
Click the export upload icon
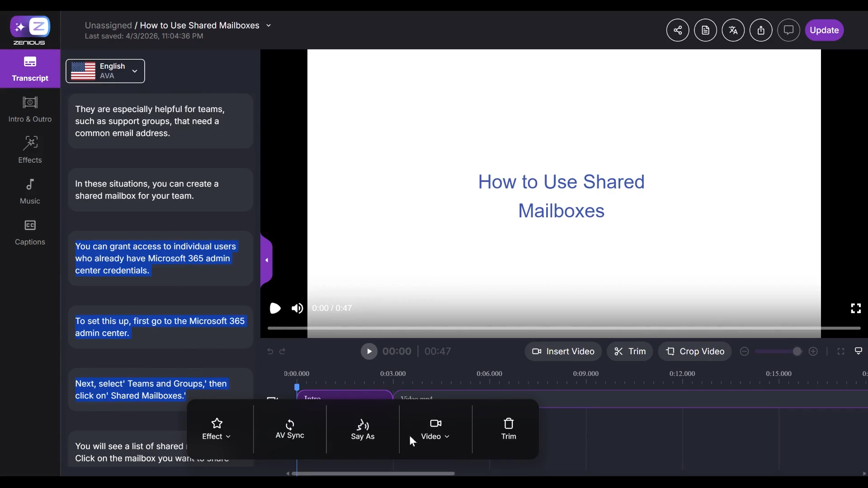point(761,30)
